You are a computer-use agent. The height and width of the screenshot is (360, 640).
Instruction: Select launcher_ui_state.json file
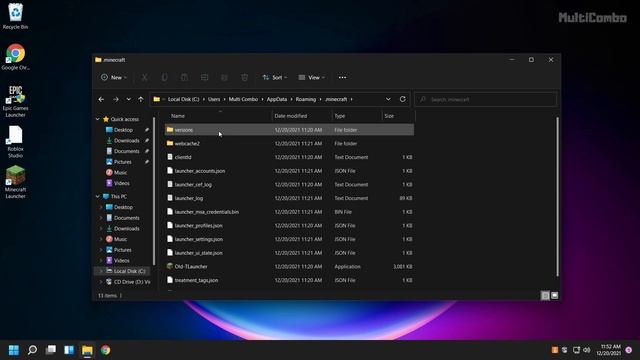point(289,253)
